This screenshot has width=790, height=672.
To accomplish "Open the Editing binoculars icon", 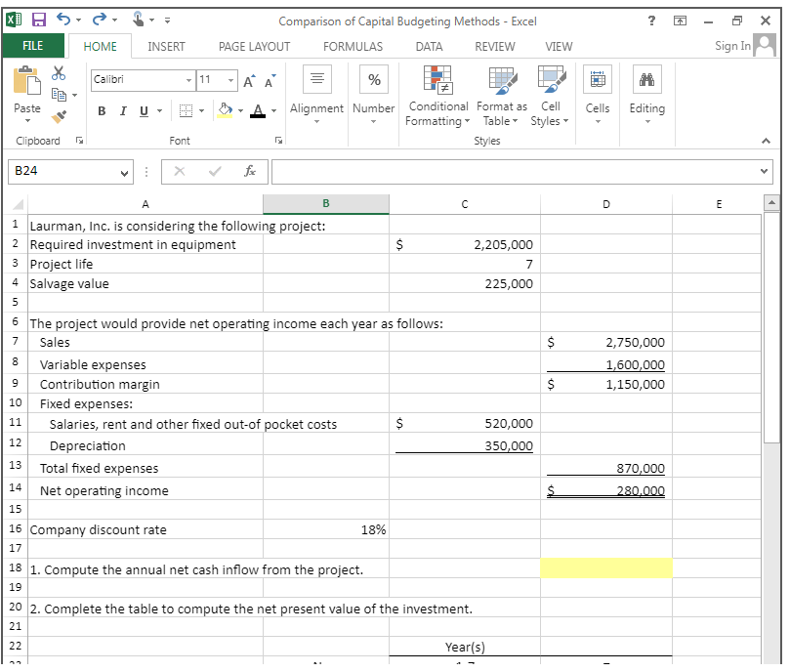I will tap(646, 79).
